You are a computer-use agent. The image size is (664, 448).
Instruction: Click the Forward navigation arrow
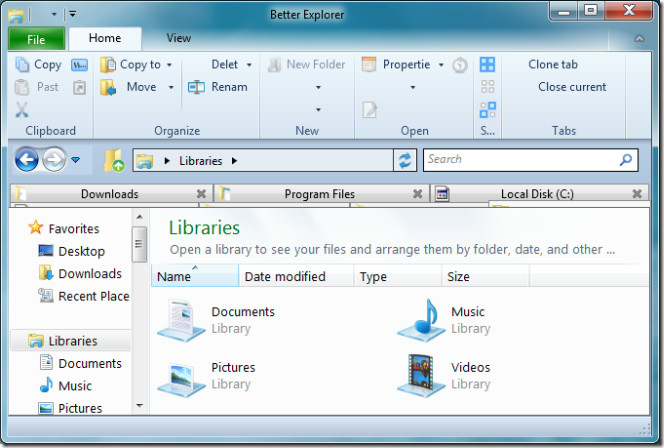coord(54,160)
